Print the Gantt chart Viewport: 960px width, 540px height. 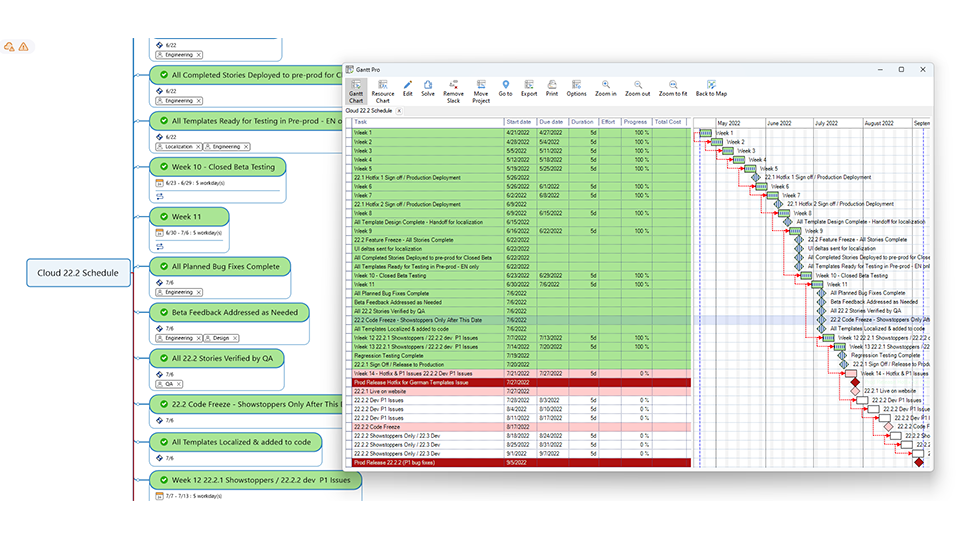pyautogui.click(x=552, y=88)
